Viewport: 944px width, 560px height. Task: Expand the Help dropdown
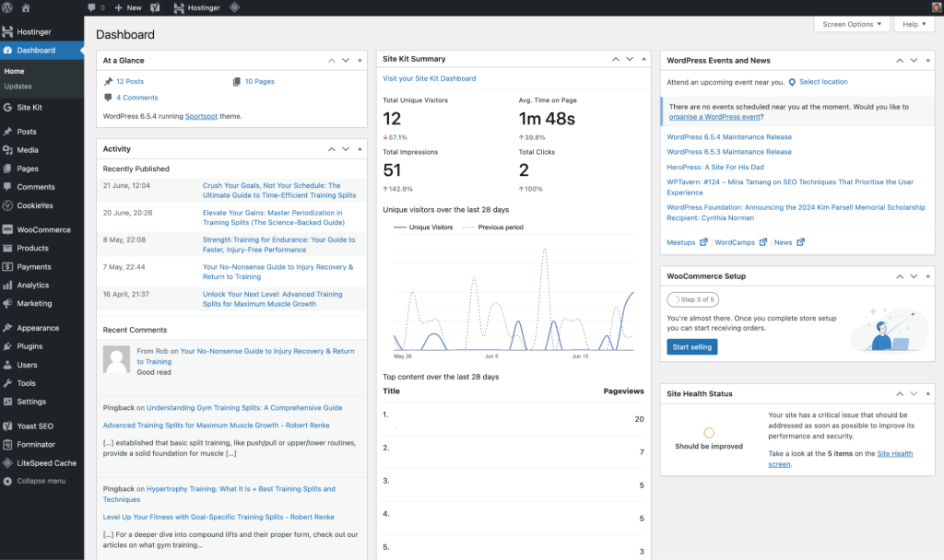pyautogui.click(x=914, y=24)
